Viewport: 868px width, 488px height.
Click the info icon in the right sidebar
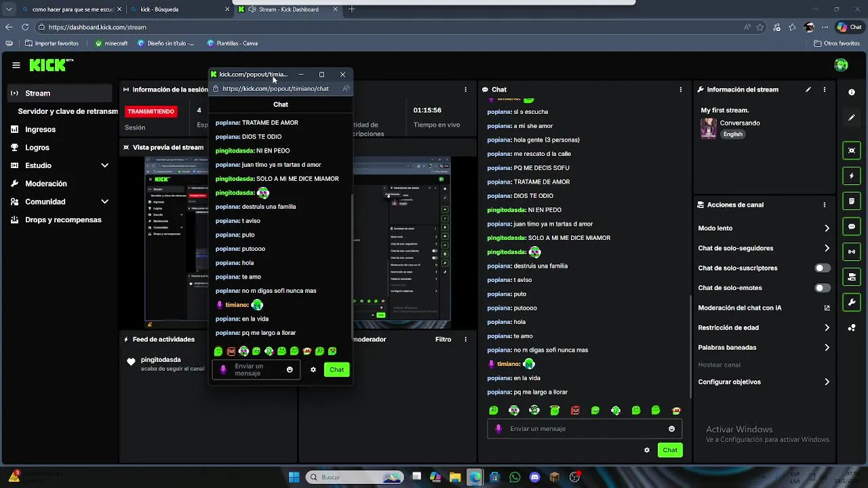point(852,92)
